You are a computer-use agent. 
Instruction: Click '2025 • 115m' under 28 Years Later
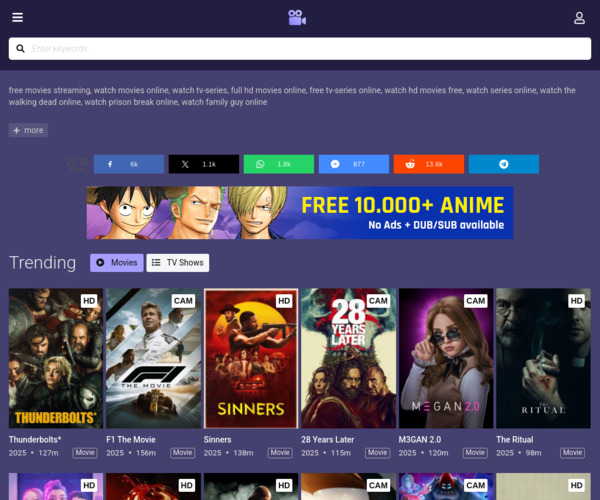pos(326,453)
